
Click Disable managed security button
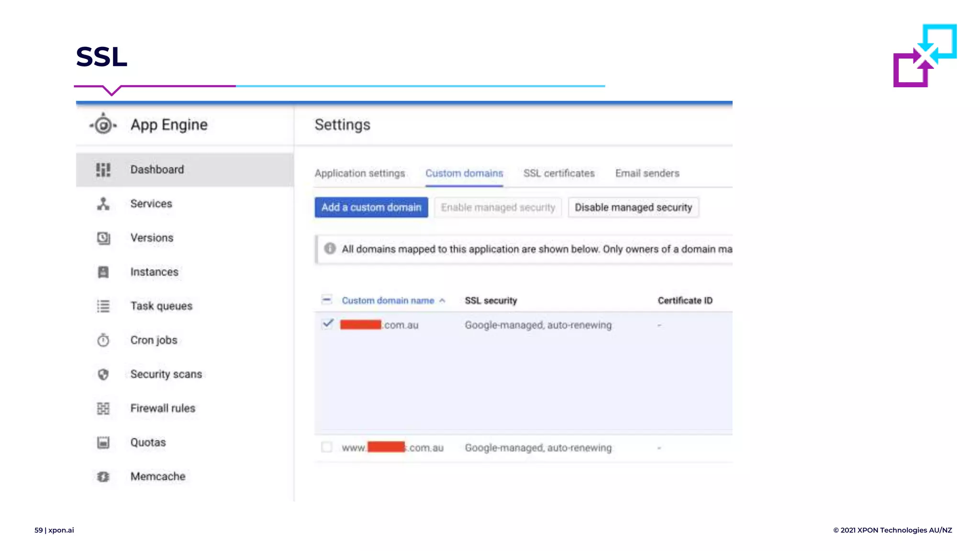pyautogui.click(x=633, y=208)
